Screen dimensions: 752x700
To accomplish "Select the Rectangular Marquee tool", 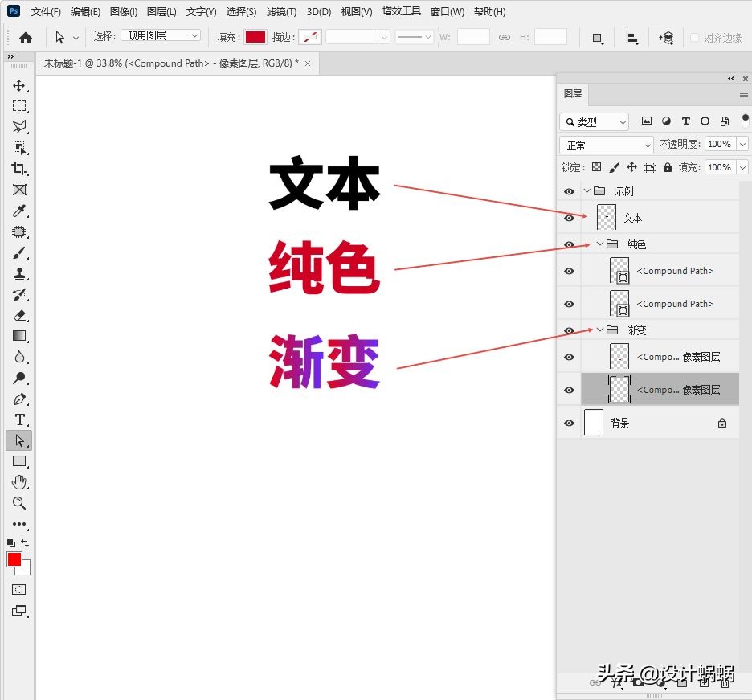I will 19,106.
